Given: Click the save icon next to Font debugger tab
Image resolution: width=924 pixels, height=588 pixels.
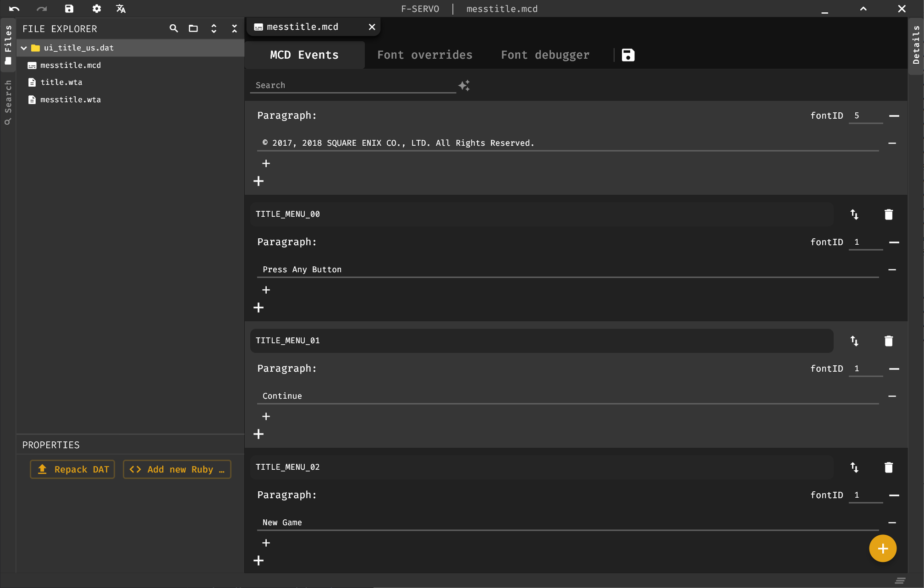Looking at the screenshot, I should [627, 55].
